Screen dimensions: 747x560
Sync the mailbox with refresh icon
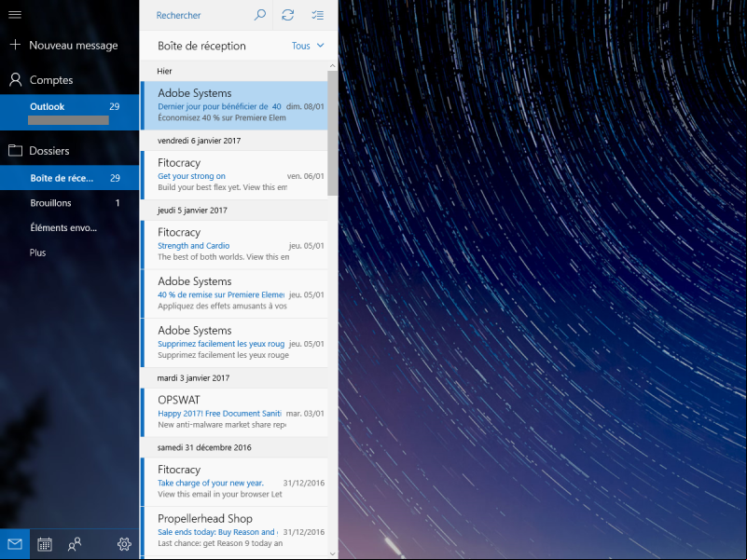pos(288,15)
